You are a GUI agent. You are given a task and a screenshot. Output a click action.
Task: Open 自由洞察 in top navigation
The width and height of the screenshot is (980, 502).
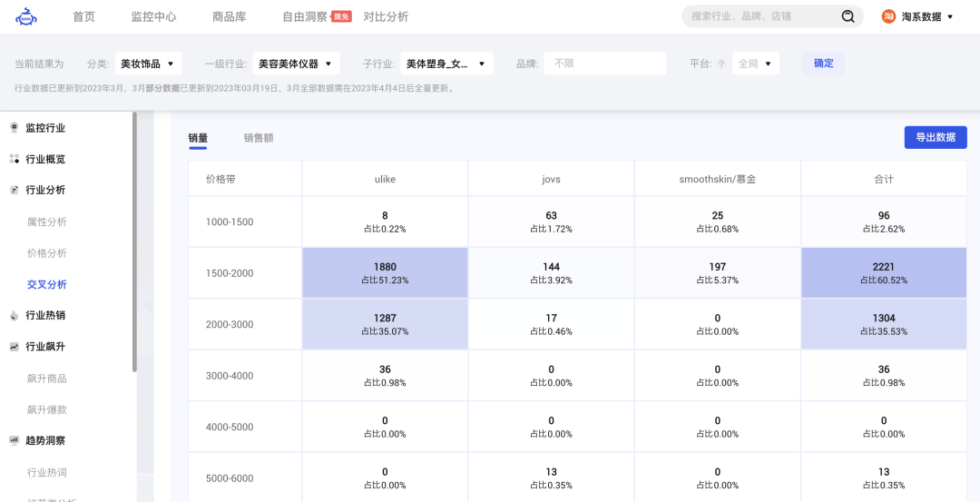pos(305,17)
